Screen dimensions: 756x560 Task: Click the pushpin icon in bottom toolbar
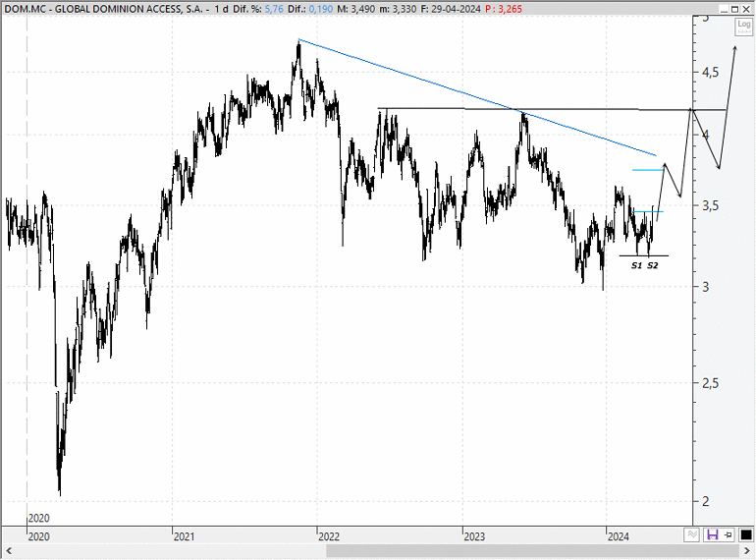coord(729,534)
